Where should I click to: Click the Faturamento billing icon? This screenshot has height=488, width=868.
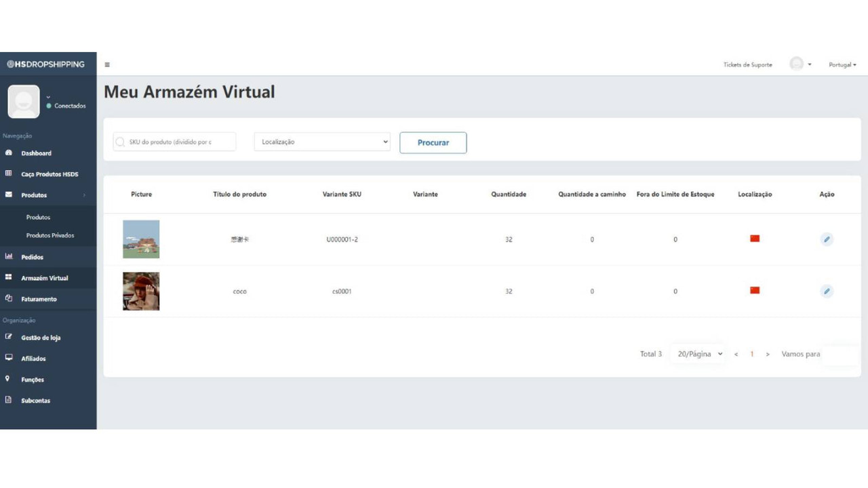click(x=9, y=298)
